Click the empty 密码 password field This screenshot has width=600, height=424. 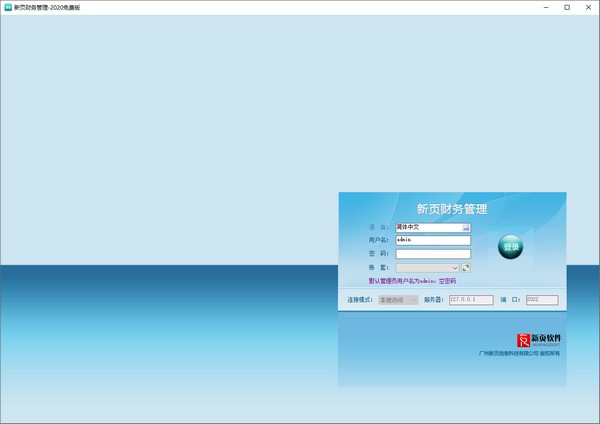coord(433,254)
